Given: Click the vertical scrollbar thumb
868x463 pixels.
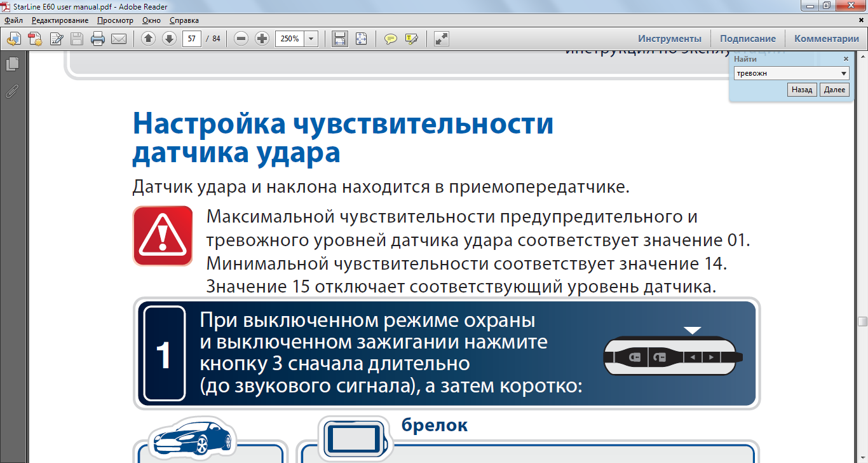Looking at the screenshot, I should pyautogui.click(x=862, y=321).
